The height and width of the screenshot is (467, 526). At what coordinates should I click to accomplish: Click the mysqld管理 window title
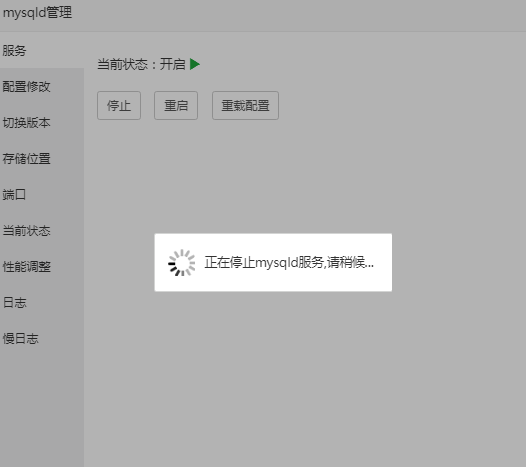click(37, 13)
